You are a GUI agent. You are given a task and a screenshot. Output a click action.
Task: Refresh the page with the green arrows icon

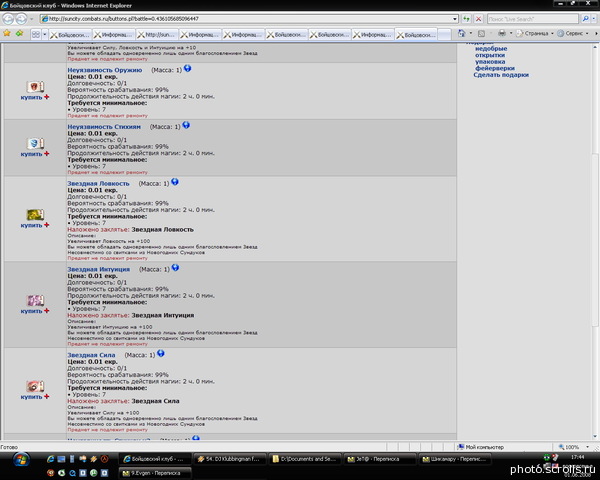click(x=466, y=19)
